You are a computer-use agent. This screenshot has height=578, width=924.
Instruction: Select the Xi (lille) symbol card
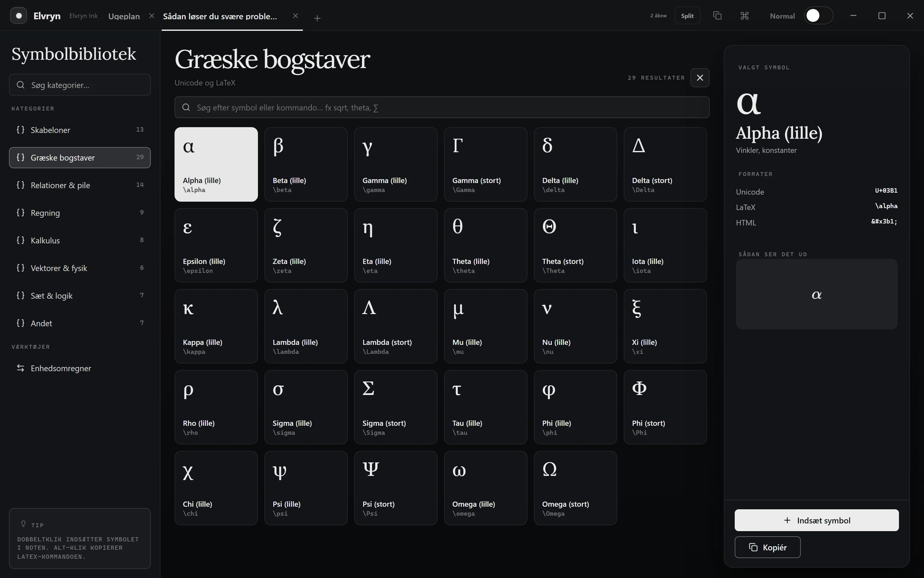pos(665,326)
